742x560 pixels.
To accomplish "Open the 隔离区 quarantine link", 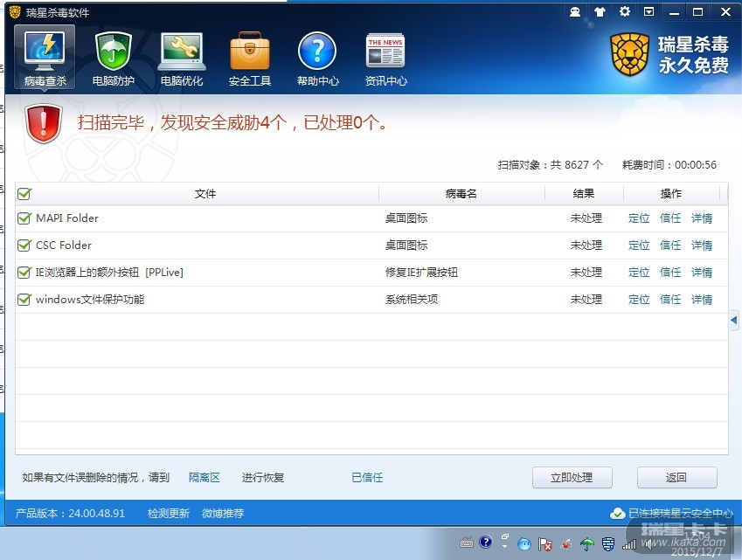I will [x=205, y=478].
